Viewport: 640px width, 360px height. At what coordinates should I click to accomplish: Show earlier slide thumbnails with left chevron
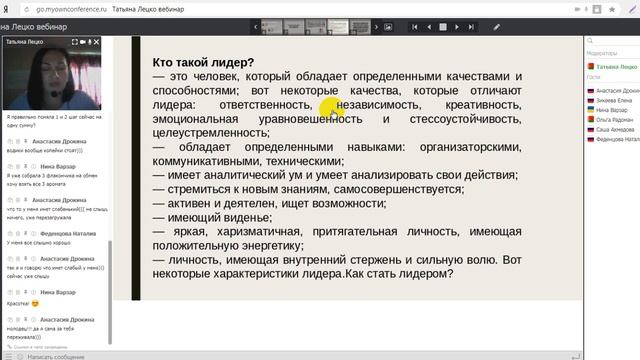click(x=256, y=27)
